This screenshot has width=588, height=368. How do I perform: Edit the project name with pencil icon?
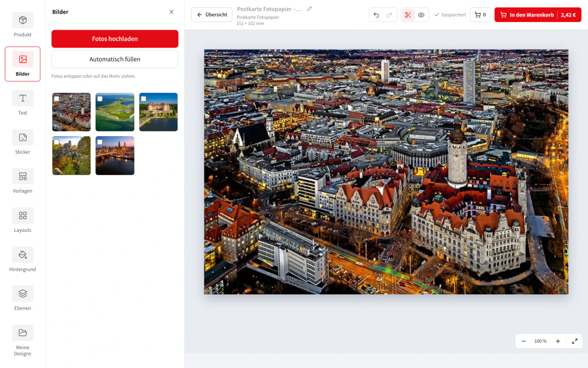309,9
